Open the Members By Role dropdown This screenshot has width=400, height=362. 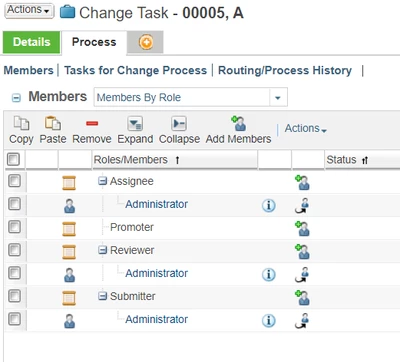pos(191,97)
